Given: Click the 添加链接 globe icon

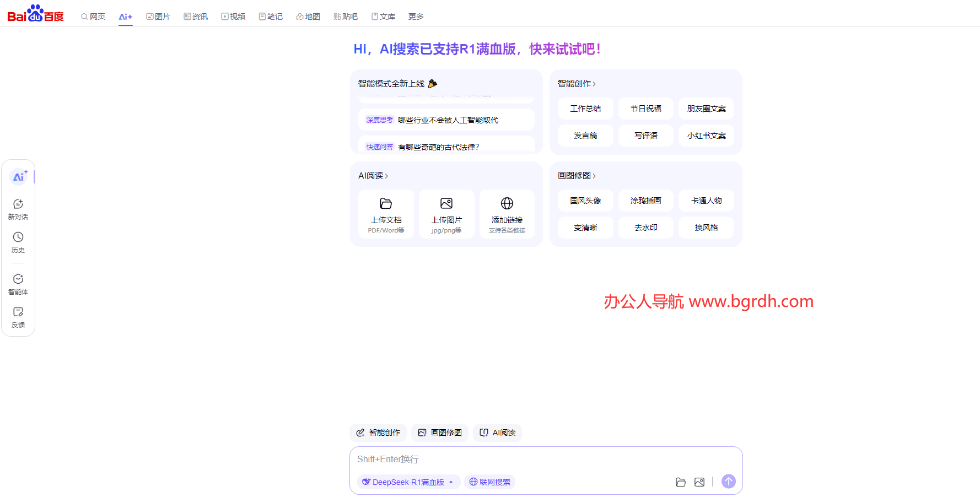Looking at the screenshot, I should (x=507, y=203).
